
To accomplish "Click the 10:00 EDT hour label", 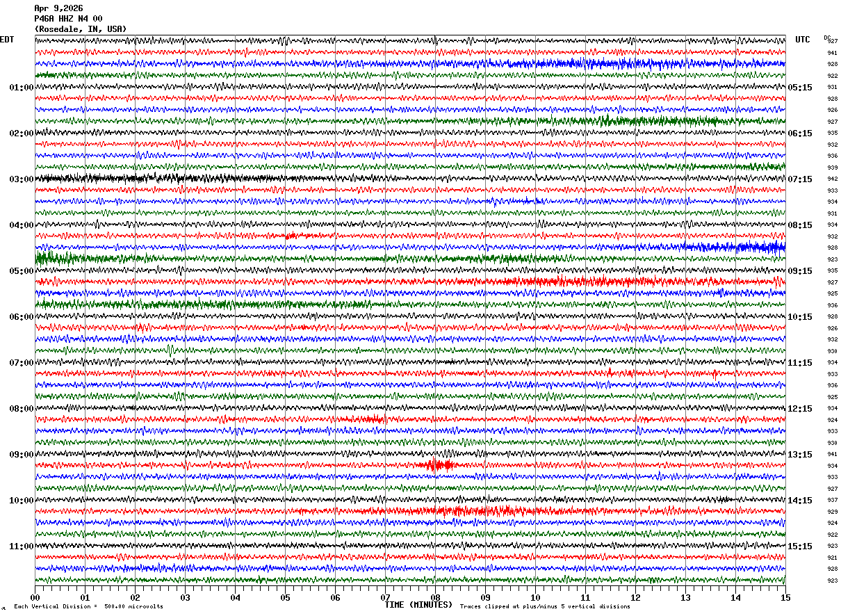I will tap(22, 501).
